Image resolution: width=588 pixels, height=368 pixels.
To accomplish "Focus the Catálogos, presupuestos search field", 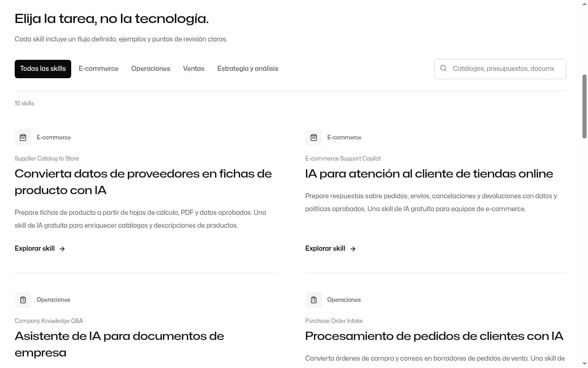I will 500,69.
